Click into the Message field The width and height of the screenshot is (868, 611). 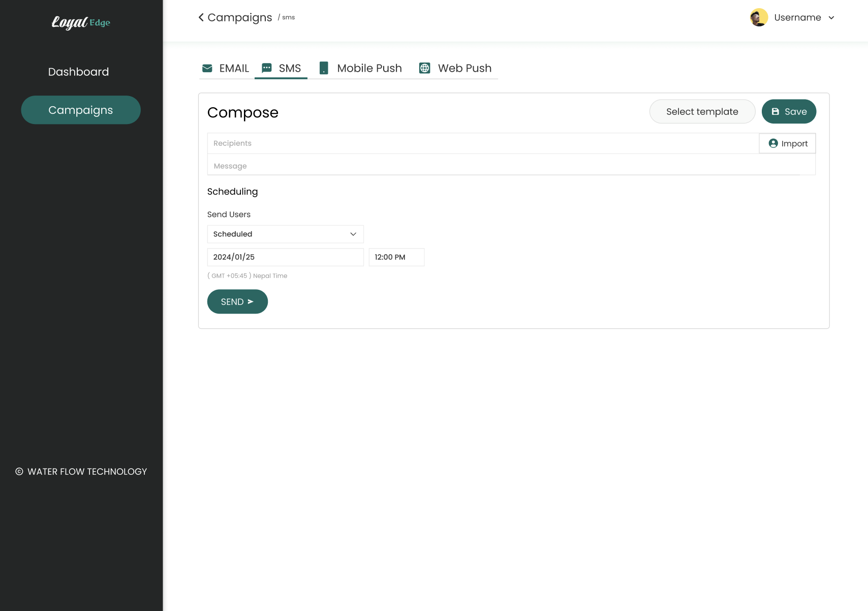tap(511, 165)
